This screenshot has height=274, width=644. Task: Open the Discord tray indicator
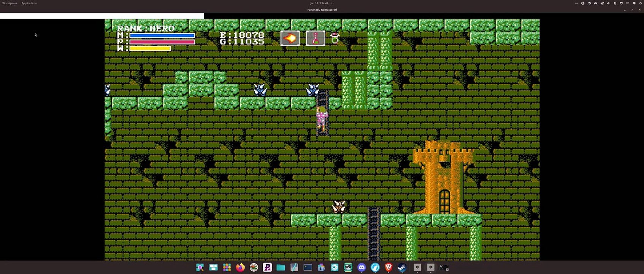(595, 3)
